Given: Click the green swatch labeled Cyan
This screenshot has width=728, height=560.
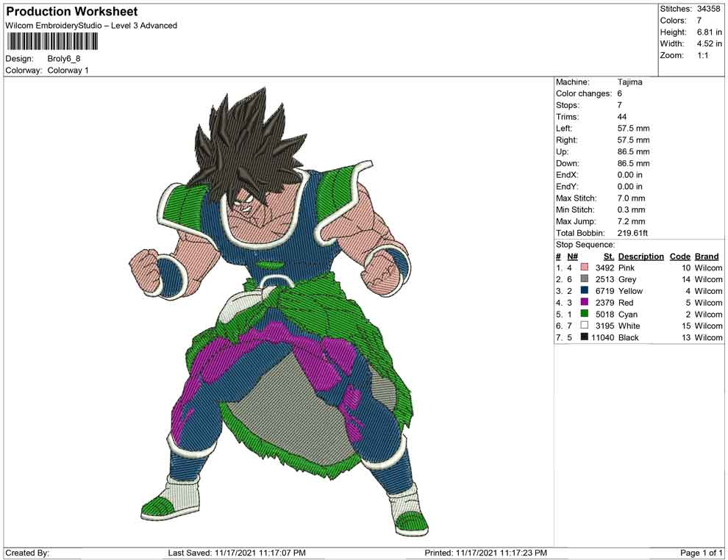Looking at the screenshot, I should (585, 314).
